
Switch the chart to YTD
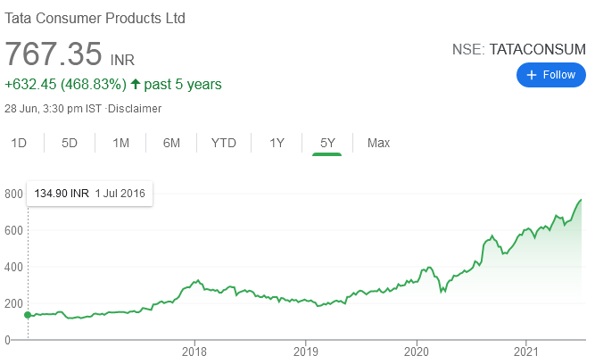tap(224, 143)
